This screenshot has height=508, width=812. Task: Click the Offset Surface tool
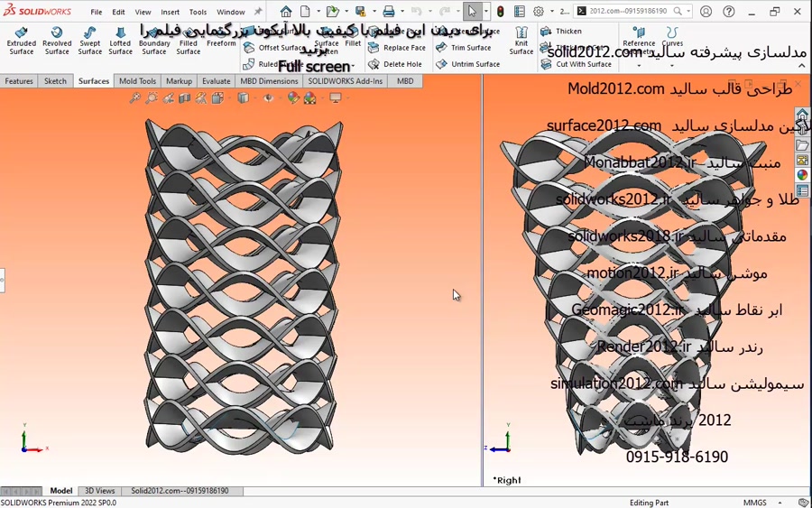(274, 48)
